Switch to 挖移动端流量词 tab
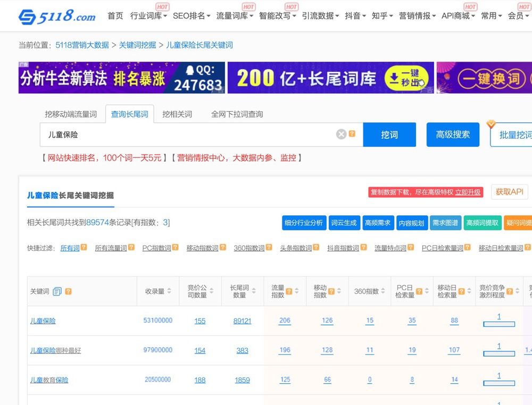The width and height of the screenshot is (532, 405). pyautogui.click(x=71, y=114)
